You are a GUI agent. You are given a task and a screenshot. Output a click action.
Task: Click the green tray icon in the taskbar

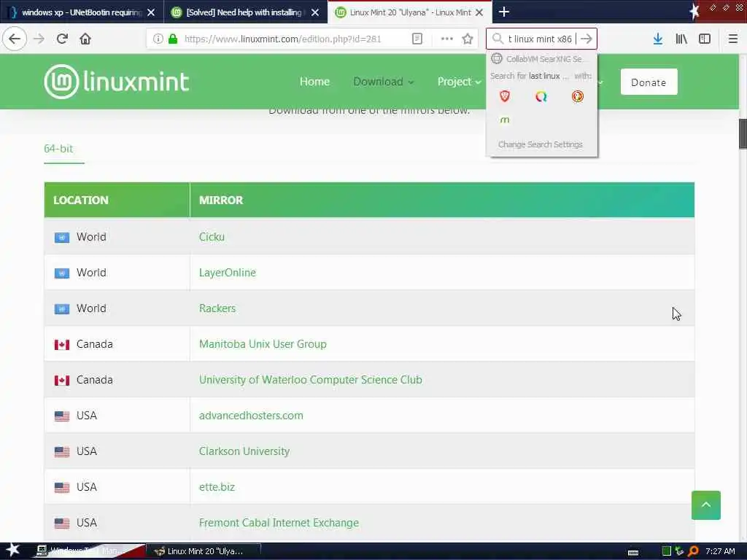[x=667, y=551]
